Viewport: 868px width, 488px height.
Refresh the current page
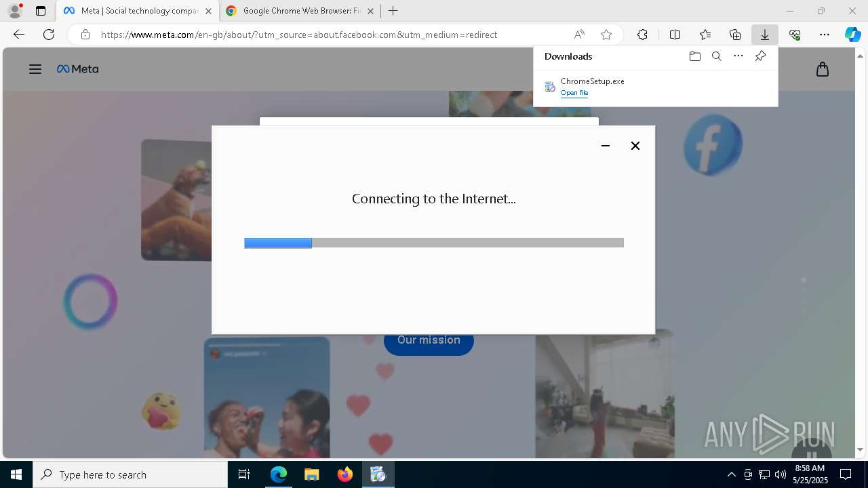[x=49, y=35]
